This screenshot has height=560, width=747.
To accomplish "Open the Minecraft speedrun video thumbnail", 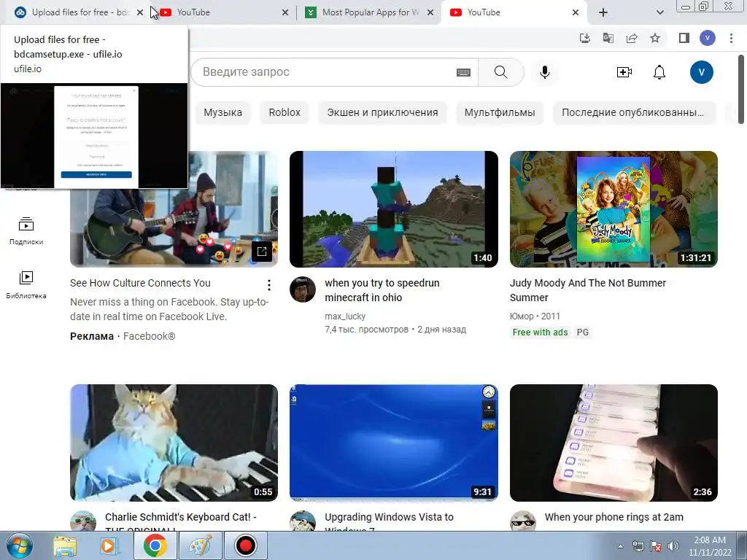I will (x=393, y=209).
